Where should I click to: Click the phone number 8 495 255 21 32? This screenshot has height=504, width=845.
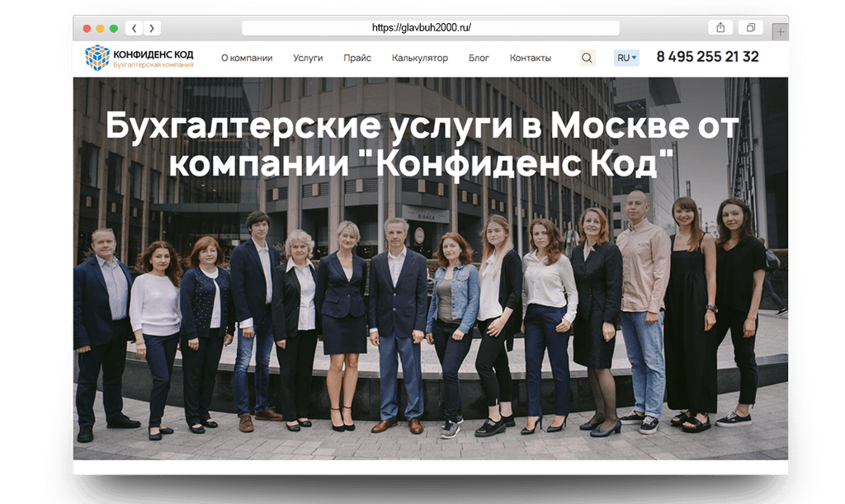tap(707, 57)
